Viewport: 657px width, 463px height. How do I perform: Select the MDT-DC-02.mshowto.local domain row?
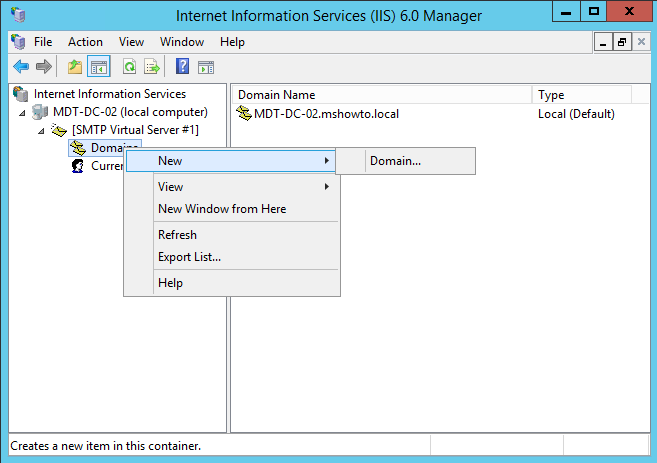tap(326, 114)
